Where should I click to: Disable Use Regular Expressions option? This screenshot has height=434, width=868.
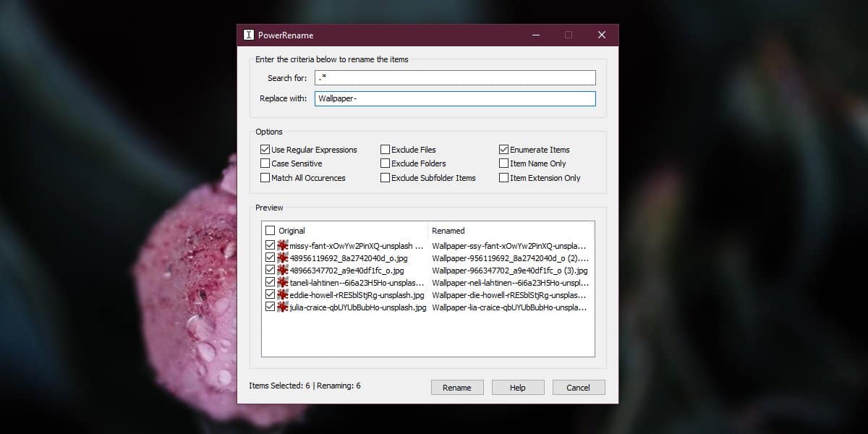tap(265, 150)
